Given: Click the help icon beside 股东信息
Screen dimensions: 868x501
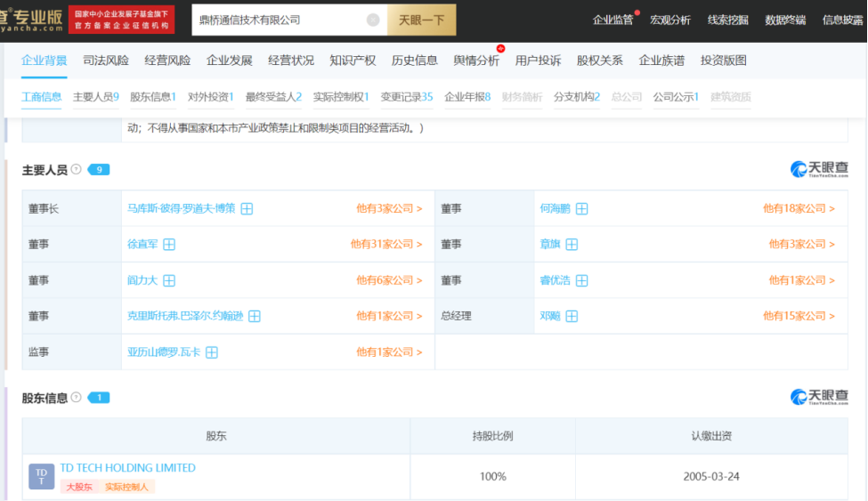Looking at the screenshot, I should click(77, 397).
